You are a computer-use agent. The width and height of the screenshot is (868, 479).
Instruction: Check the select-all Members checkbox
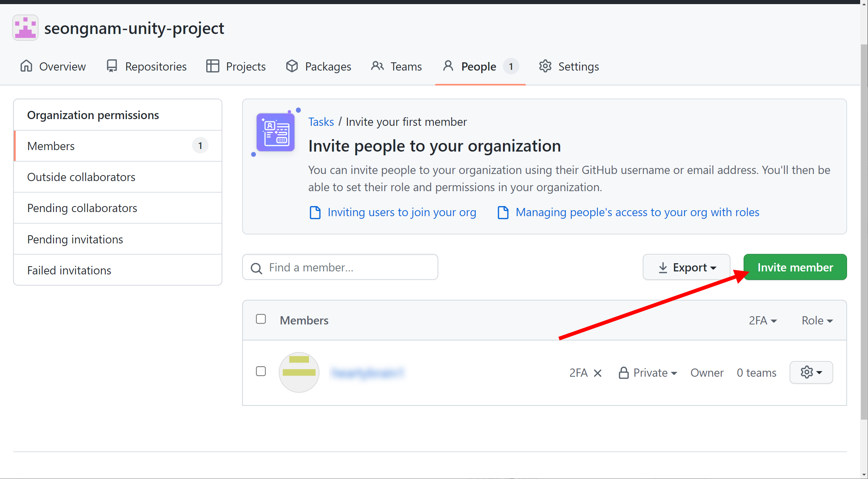click(261, 319)
